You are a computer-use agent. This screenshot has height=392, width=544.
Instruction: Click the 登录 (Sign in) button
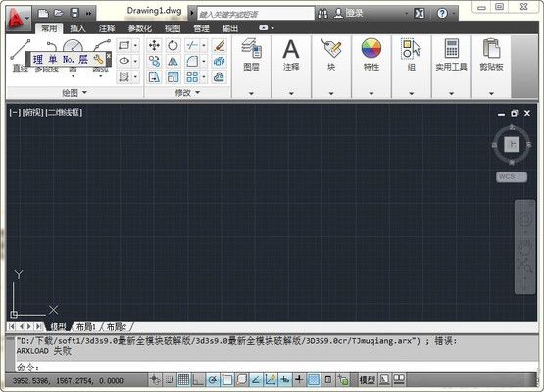point(349,13)
